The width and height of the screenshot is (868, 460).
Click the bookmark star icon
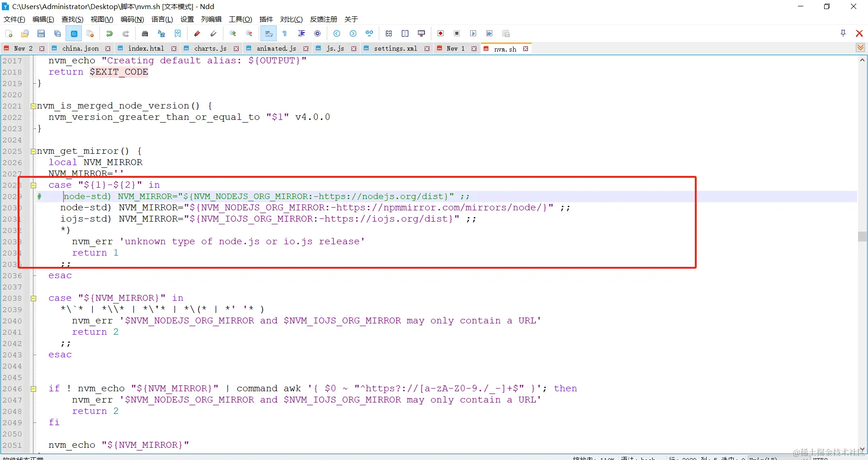(178, 33)
